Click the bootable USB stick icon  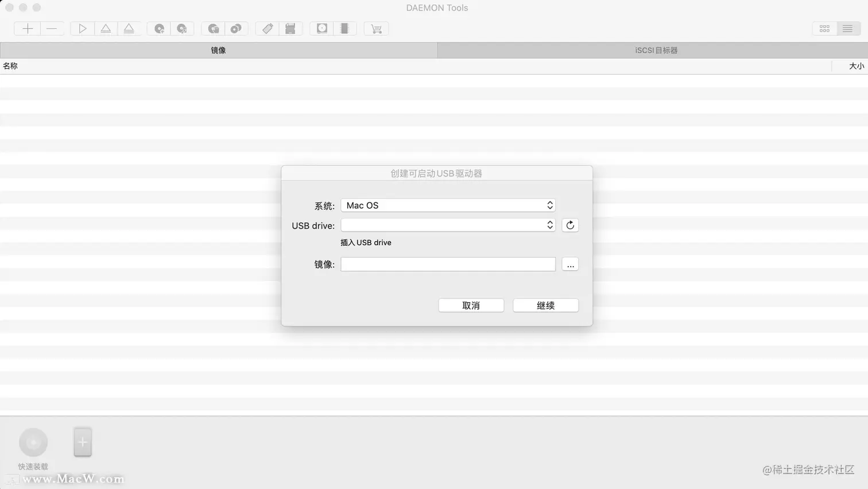pyautogui.click(x=267, y=29)
